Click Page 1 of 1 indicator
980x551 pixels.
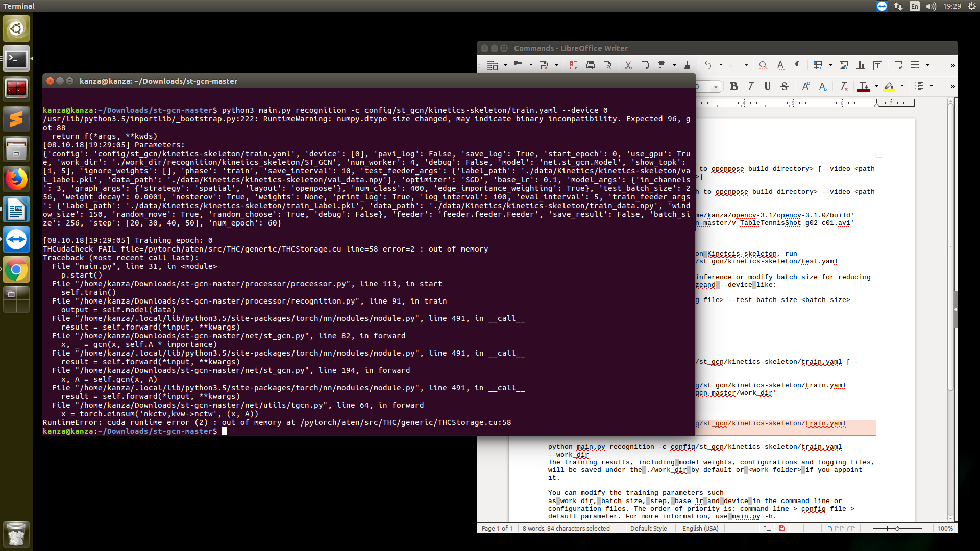[x=497, y=529]
